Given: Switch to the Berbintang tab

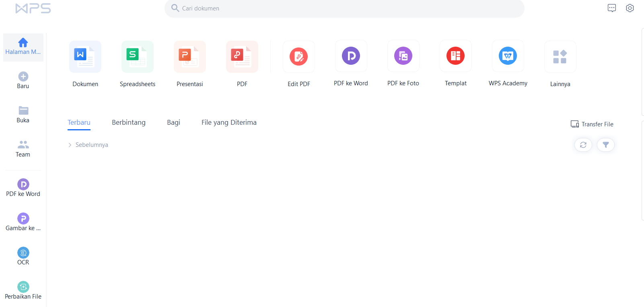Looking at the screenshot, I should [x=129, y=122].
